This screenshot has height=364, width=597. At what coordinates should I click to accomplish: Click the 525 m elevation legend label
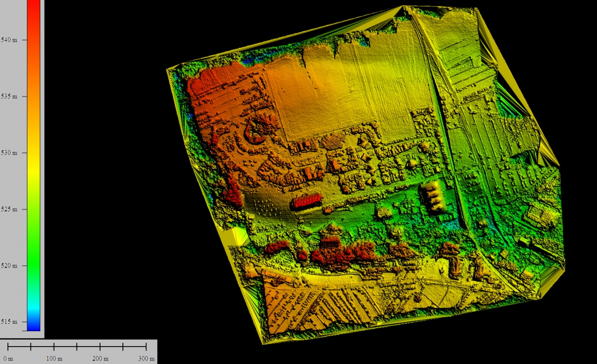click(x=10, y=209)
